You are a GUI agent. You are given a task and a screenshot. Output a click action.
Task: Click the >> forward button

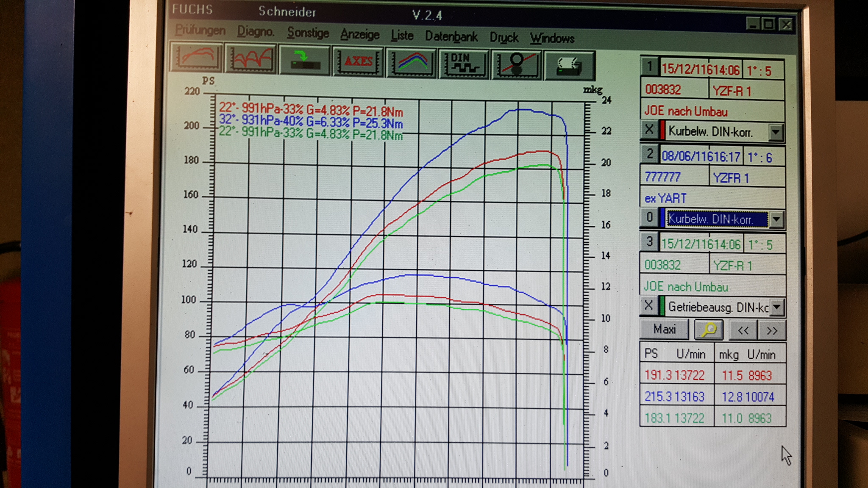click(772, 330)
